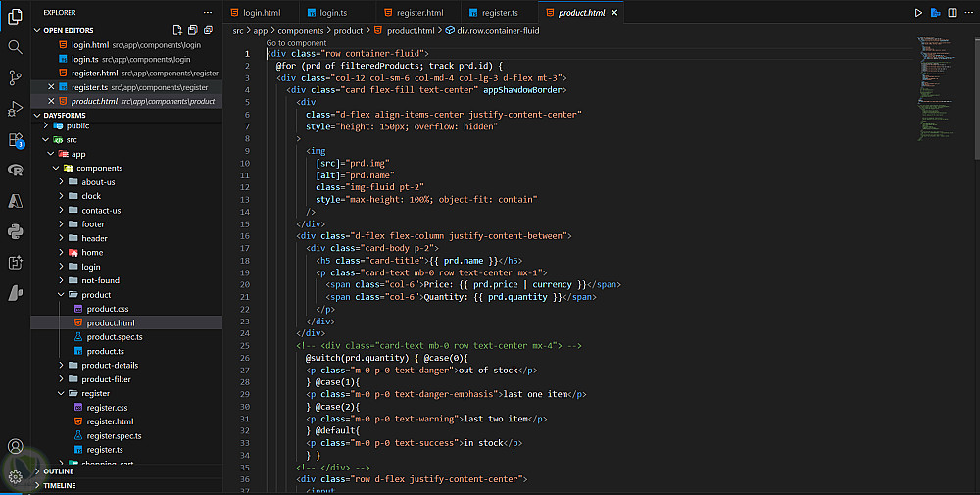Click the Accounts icon in activity bar
980x495 pixels.
pyautogui.click(x=15, y=447)
